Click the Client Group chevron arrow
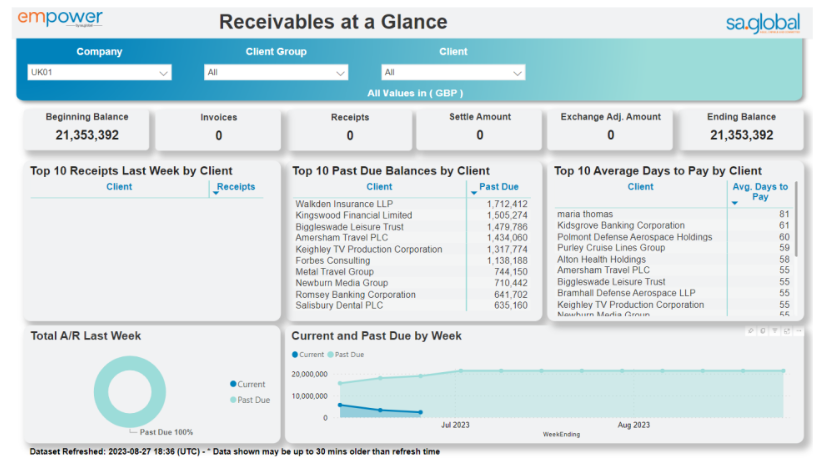The image size is (829, 466). click(340, 74)
